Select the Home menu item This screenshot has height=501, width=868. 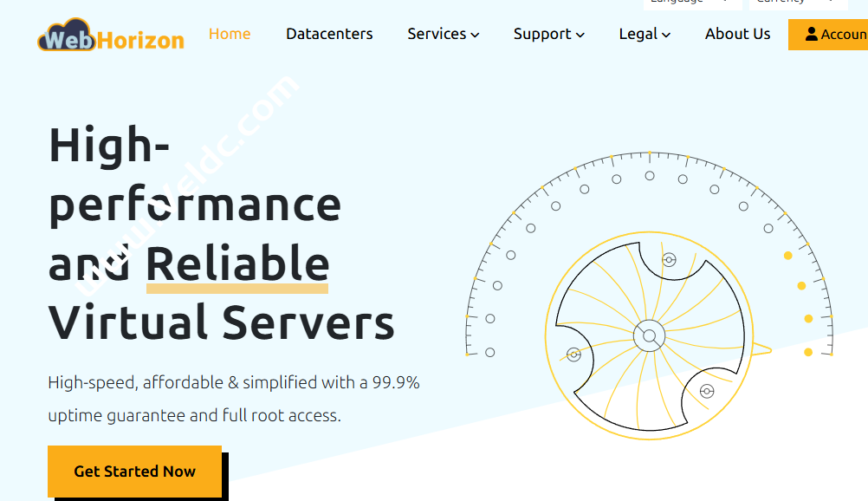(229, 34)
